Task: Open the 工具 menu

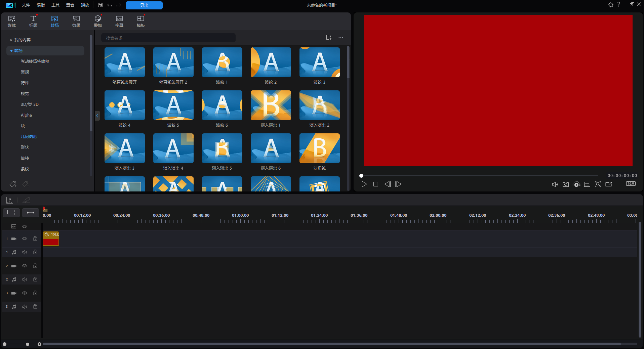Action: (55, 5)
